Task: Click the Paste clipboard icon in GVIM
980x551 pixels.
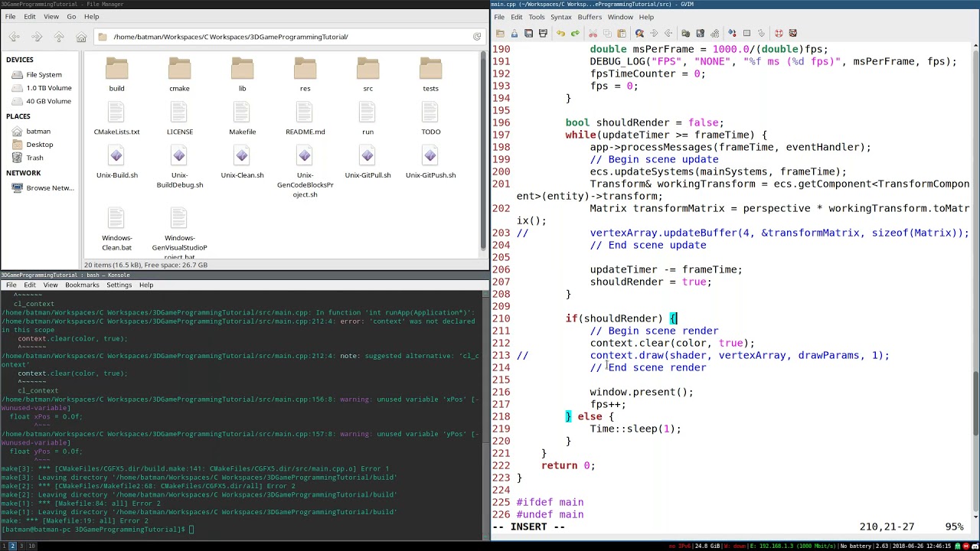Action: point(621,33)
